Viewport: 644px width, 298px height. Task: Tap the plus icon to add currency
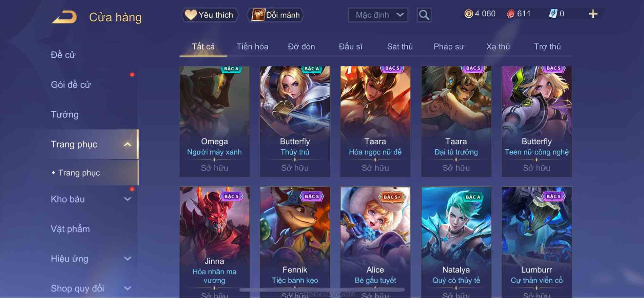(x=593, y=14)
